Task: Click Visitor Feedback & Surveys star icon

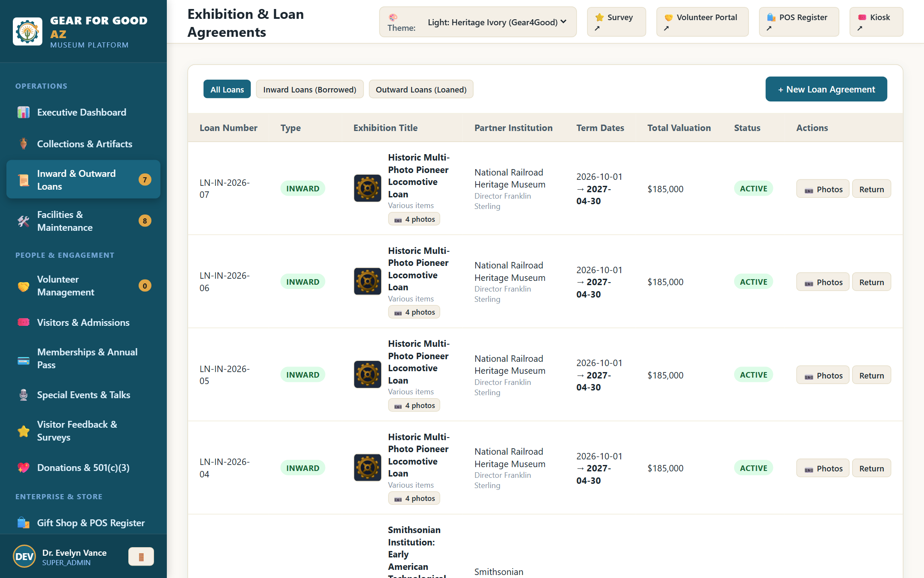Action: click(24, 431)
